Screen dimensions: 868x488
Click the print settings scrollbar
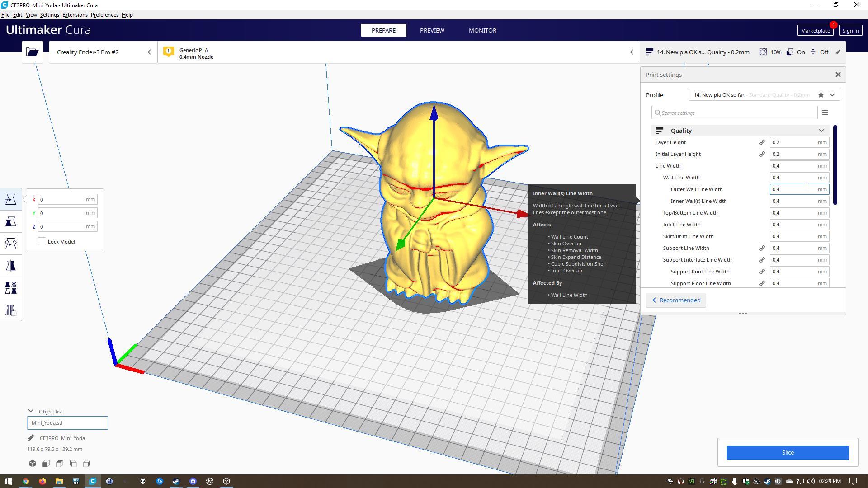(x=835, y=165)
